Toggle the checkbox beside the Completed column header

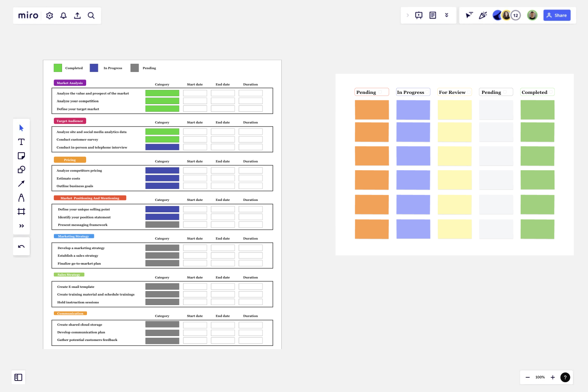[550, 92]
